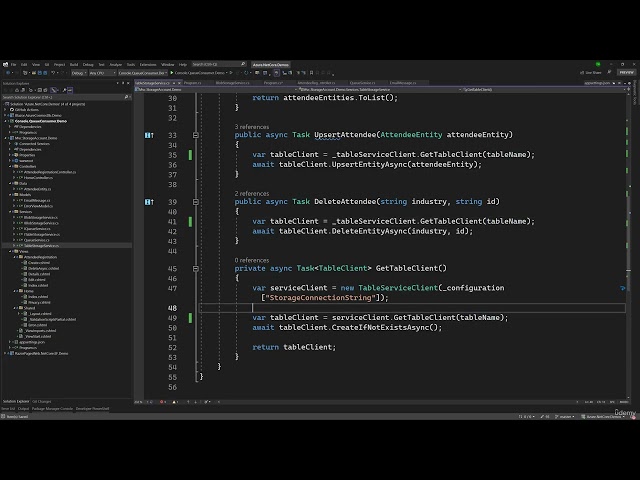Click "2 references" CodeLens above DeleteAttendee
Image resolution: width=640 pixels, height=480 pixels.
click(251, 193)
